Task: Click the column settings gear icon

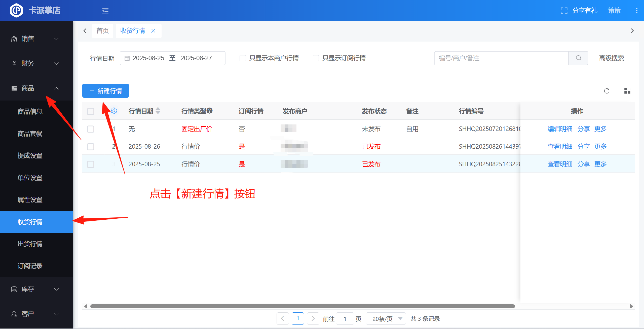Action: point(114,111)
